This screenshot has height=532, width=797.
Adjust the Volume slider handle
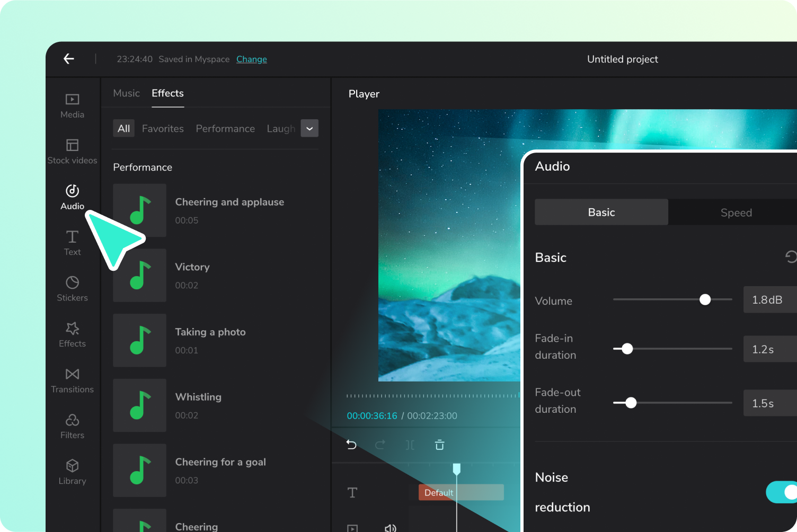705,300
